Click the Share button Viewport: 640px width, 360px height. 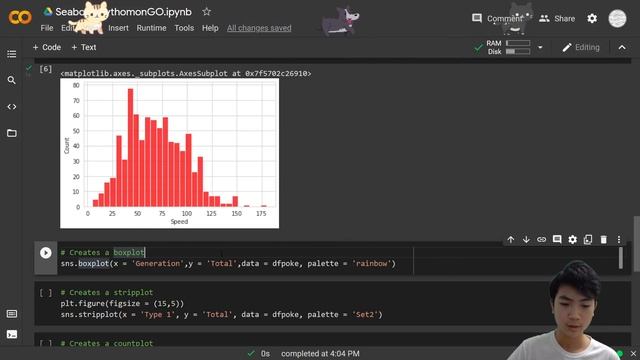[557, 18]
